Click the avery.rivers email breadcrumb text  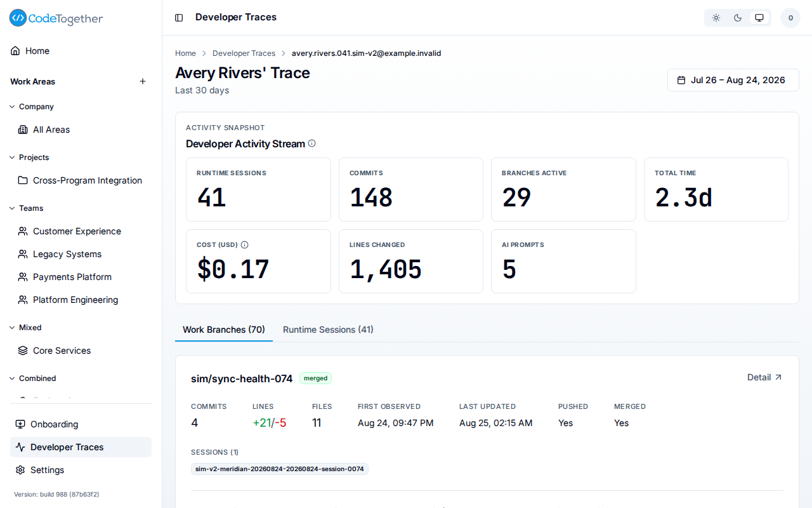click(366, 53)
